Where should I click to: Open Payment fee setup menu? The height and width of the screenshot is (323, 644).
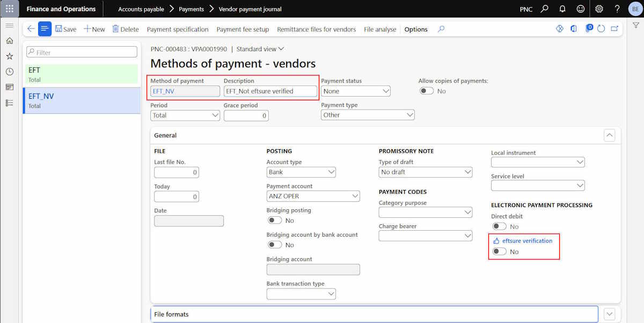243,30
